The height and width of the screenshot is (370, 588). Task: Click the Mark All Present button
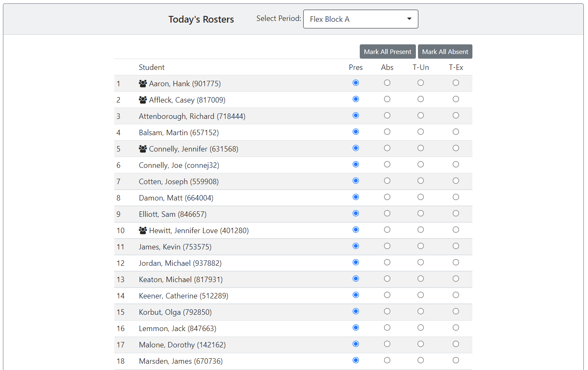pyautogui.click(x=387, y=51)
